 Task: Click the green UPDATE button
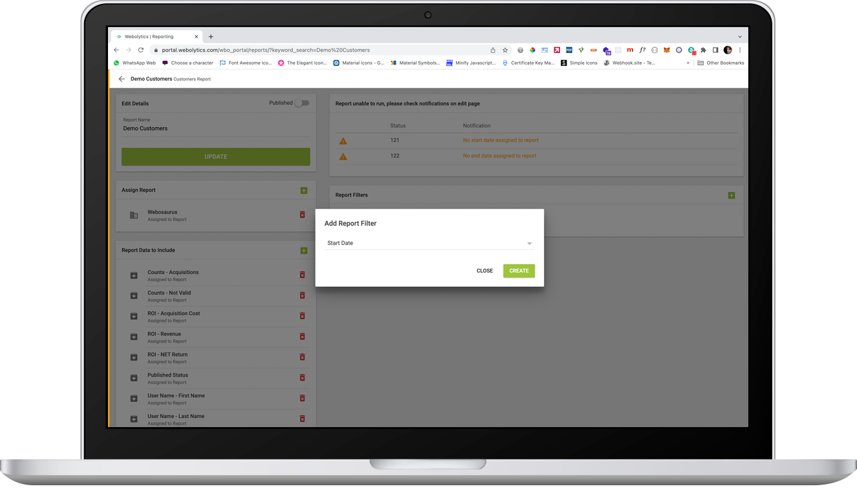coord(215,156)
